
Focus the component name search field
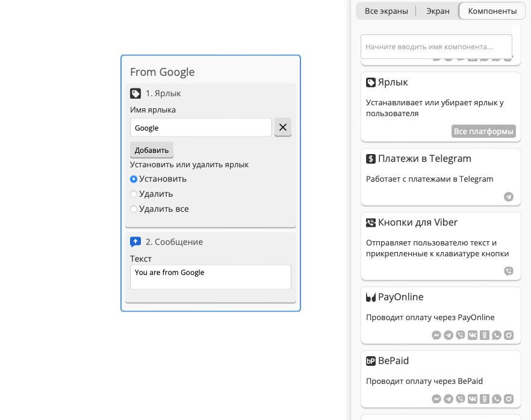click(x=436, y=47)
